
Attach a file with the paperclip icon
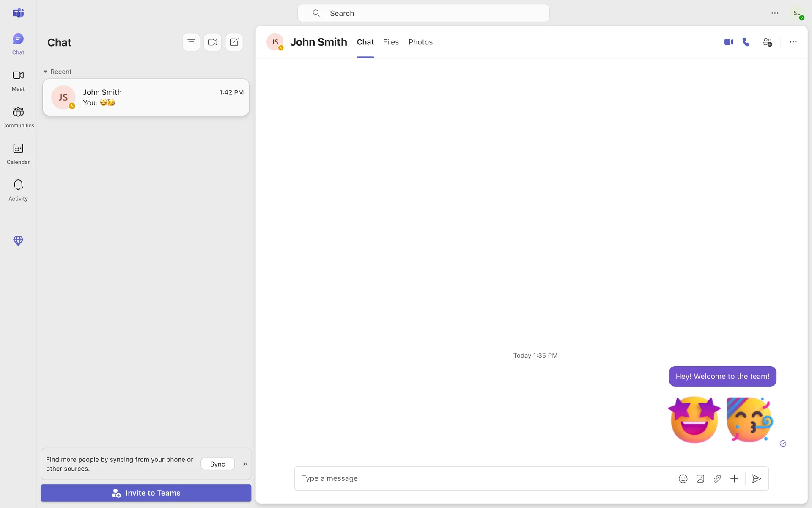pyautogui.click(x=717, y=478)
